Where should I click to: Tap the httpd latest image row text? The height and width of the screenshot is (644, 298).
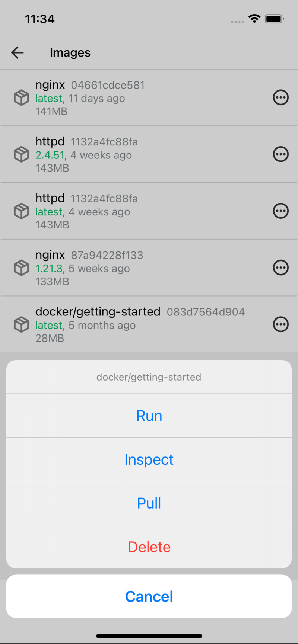coord(82,211)
